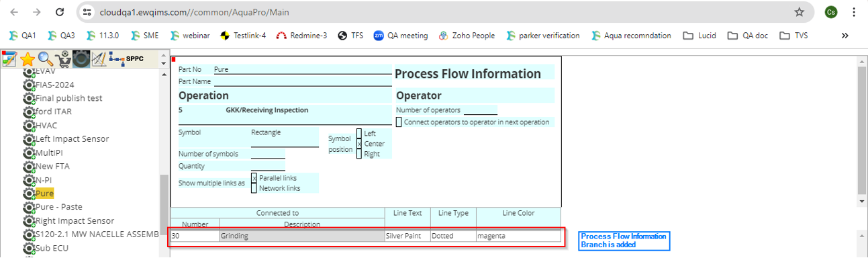Viewport: 868px width, 258px height.
Task: Open the Chrome profile avatar
Action: (831, 12)
